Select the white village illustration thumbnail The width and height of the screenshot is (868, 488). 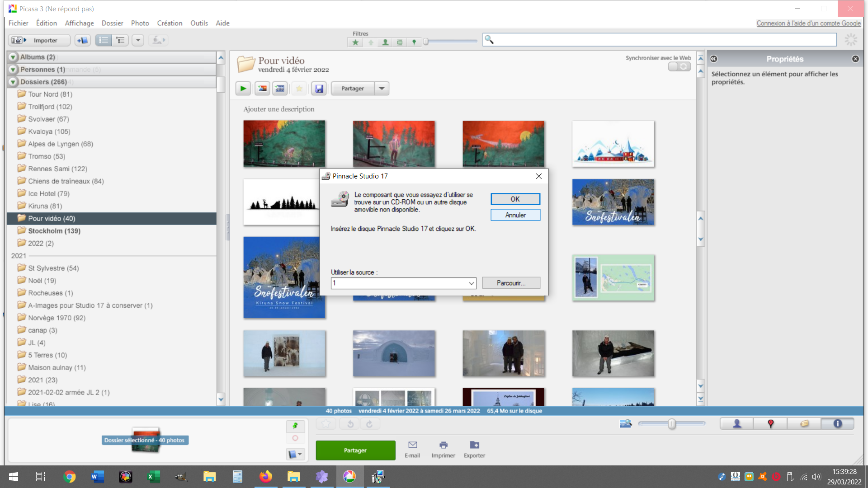[613, 144]
